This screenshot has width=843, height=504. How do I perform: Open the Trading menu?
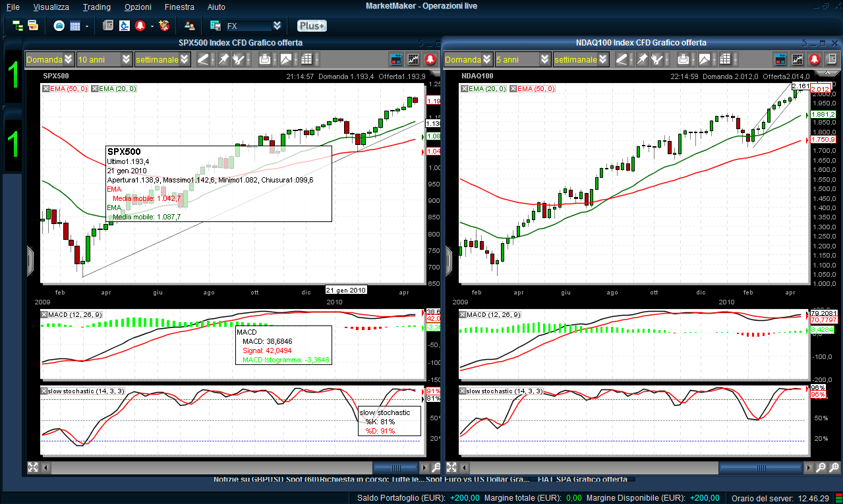tap(96, 7)
